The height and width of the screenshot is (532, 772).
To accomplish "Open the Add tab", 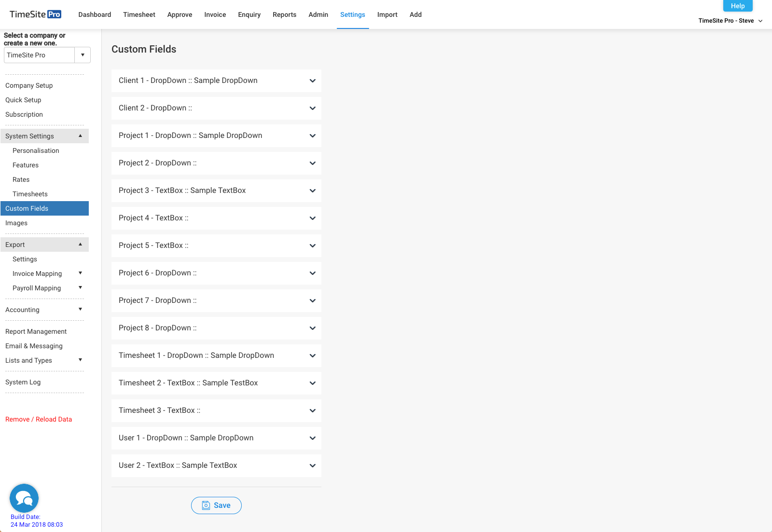I will [x=415, y=14].
